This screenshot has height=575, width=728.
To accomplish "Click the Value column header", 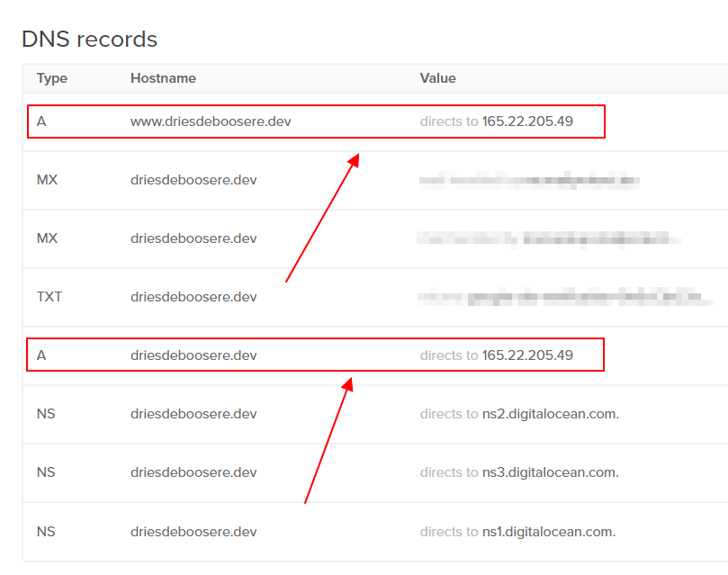I will point(438,78).
